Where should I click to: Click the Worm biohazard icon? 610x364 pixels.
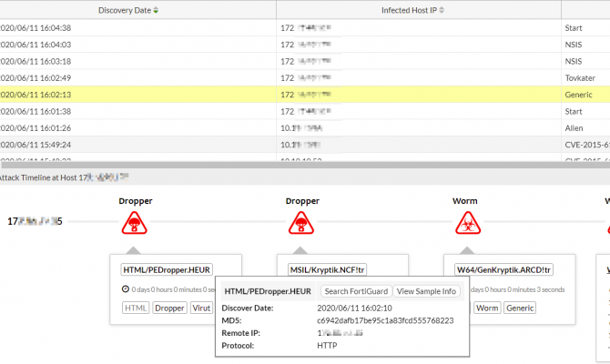point(468,223)
